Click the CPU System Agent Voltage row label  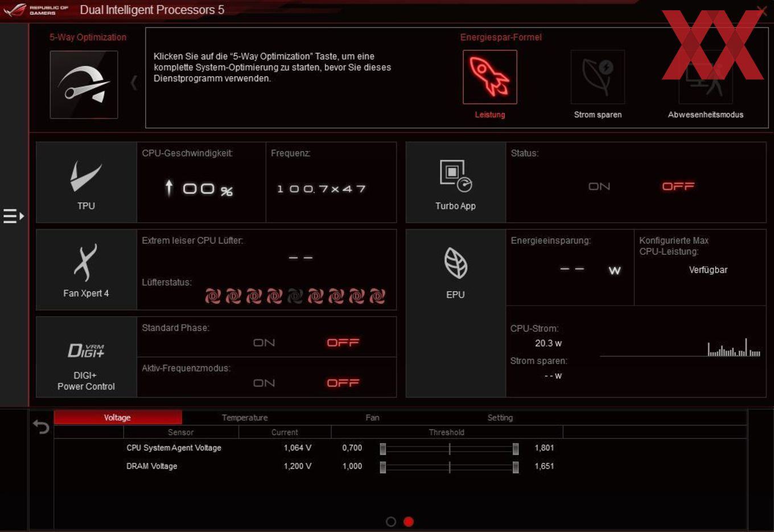click(174, 448)
